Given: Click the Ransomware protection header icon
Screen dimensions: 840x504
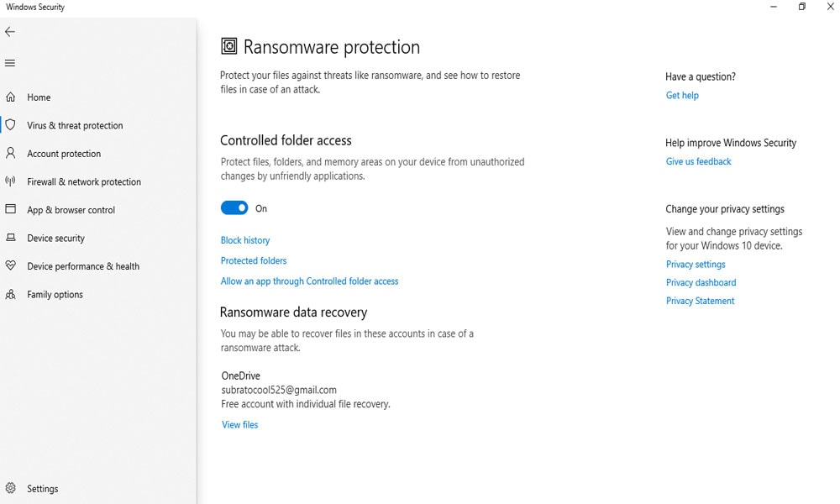Looking at the screenshot, I should click(x=228, y=46).
